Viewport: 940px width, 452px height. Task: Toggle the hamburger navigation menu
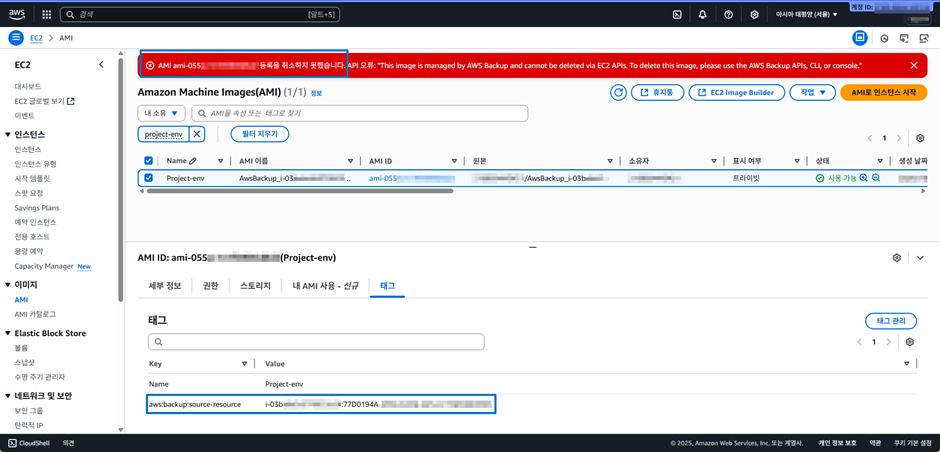pos(15,38)
